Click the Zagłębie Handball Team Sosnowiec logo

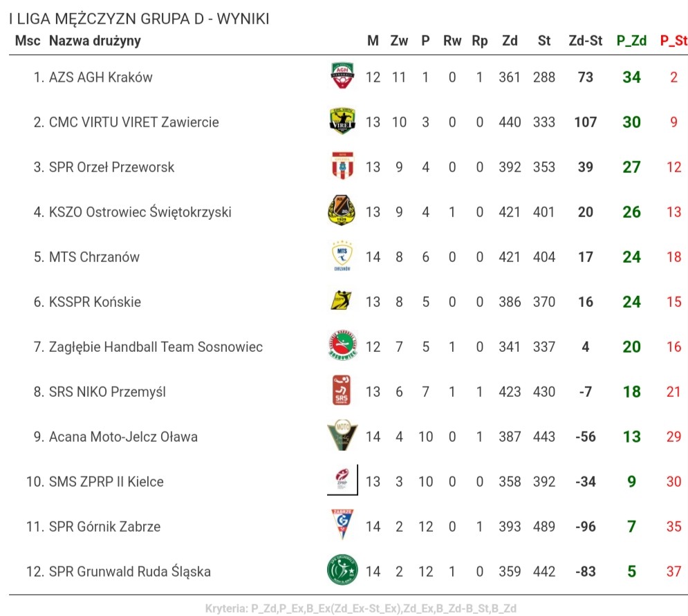pos(342,346)
